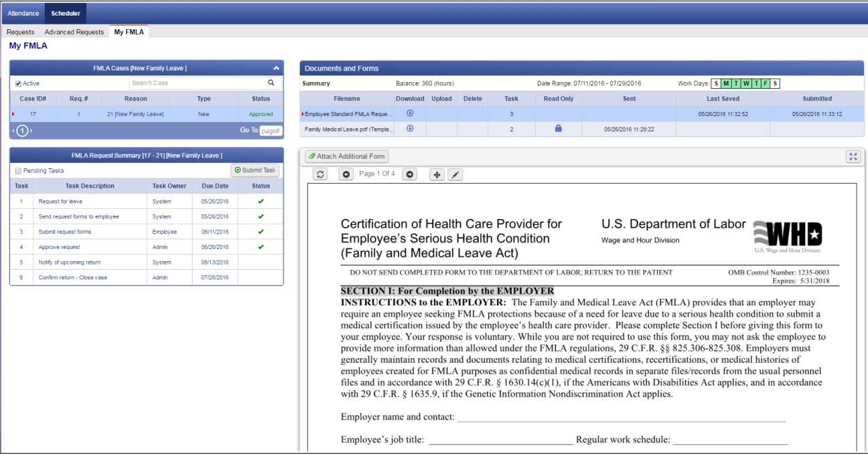
Task: Expand document viewer to full screen
Action: (853, 157)
